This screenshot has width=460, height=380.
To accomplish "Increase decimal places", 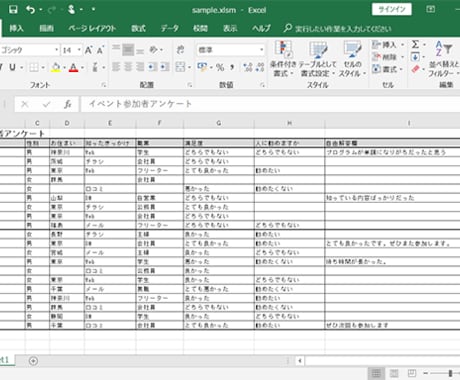I will pos(248,67).
